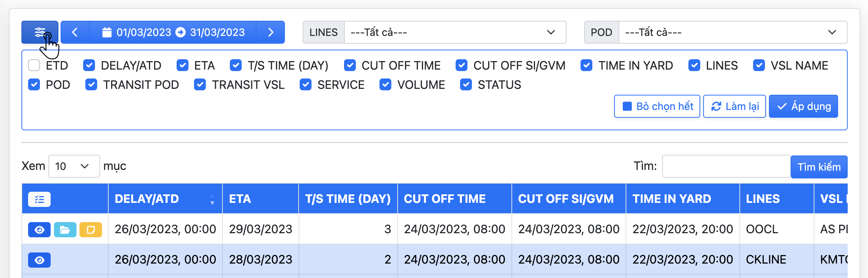Screen dimensions: 868x278
Task: Click the Tìm search input field
Action: coord(726,166)
